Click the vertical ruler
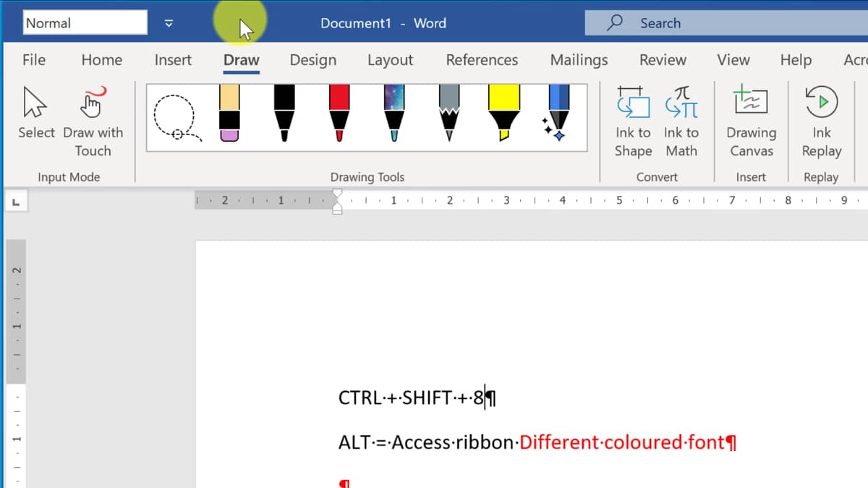868x488 pixels. coord(16,364)
